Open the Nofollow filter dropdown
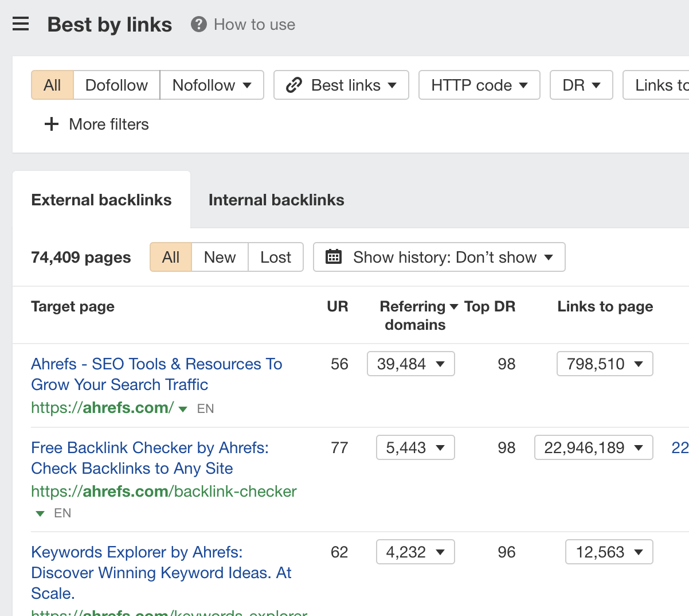689x616 pixels. [212, 85]
